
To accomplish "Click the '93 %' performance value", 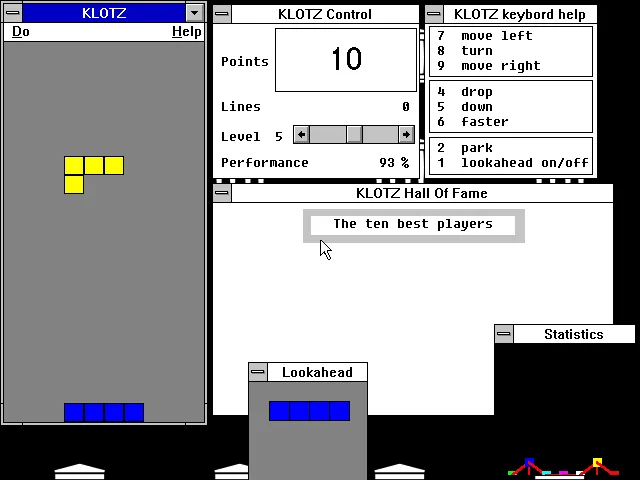I will 394,163.
